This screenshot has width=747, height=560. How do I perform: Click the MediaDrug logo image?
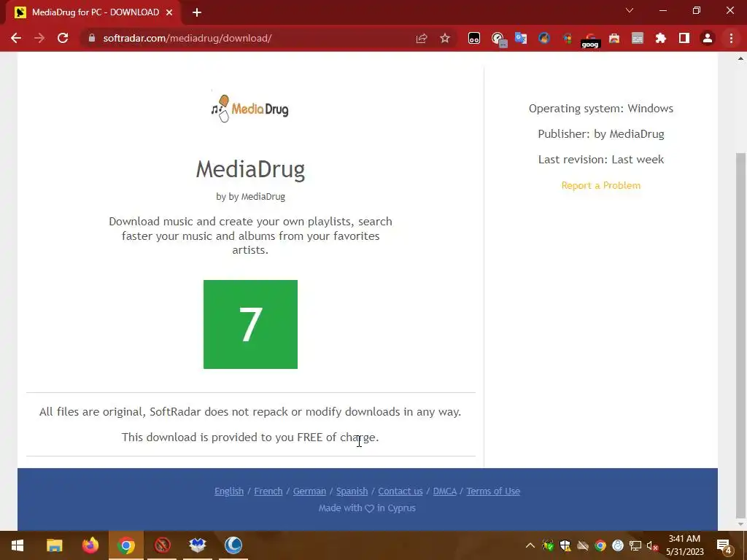pos(249,108)
